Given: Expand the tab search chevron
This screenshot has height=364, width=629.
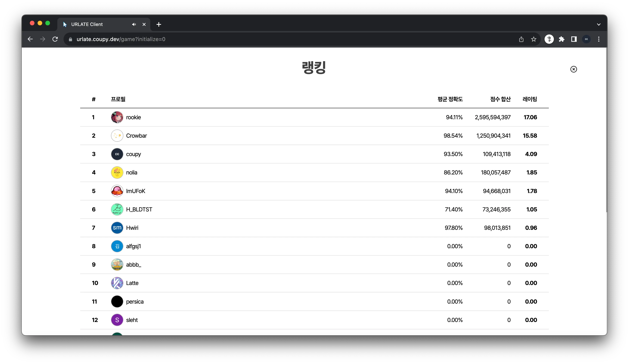Looking at the screenshot, I should pyautogui.click(x=599, y=24).
